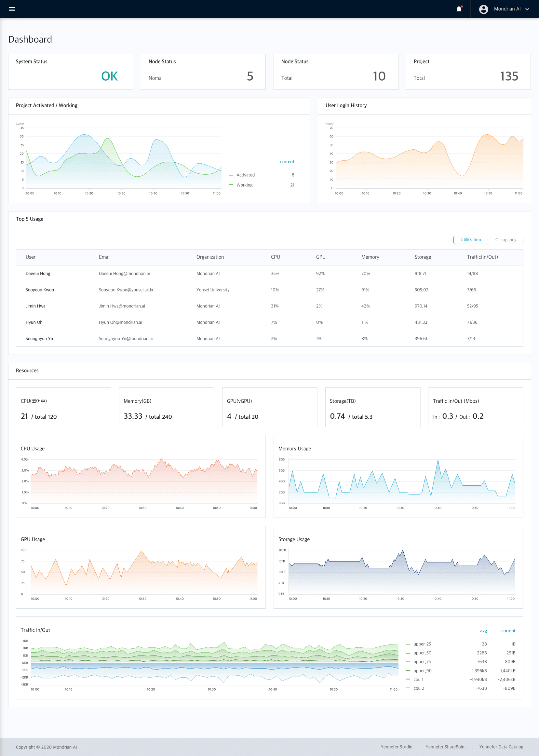
Task: Toggle the Working series in project chart
Action: (232, 185)
